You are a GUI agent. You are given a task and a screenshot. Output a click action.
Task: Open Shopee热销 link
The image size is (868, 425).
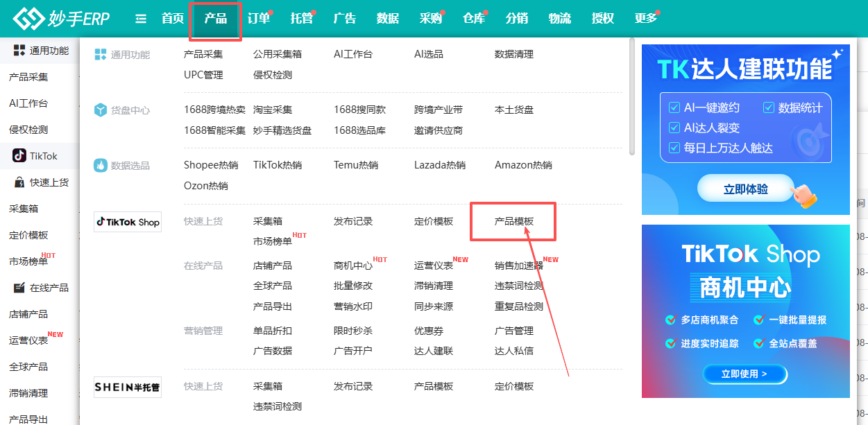pos(211,165)
